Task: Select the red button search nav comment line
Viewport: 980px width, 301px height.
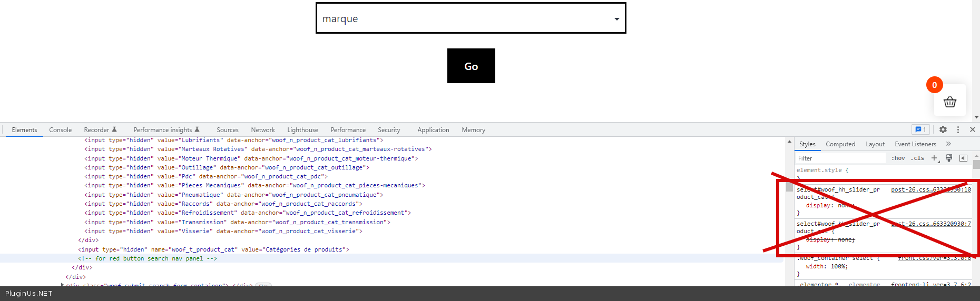Action: point(148,258)
